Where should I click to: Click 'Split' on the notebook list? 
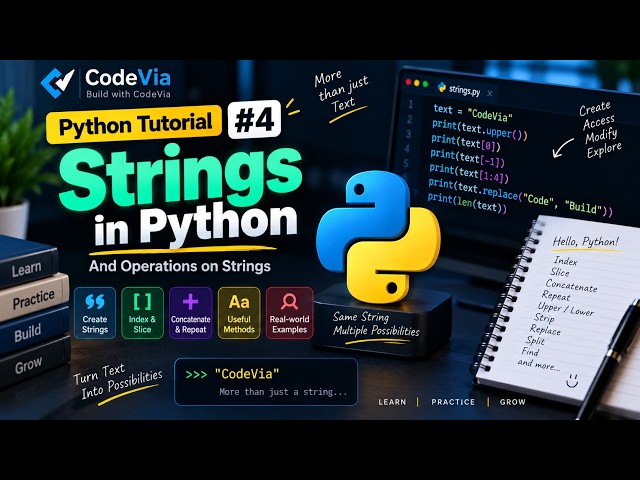535,340
